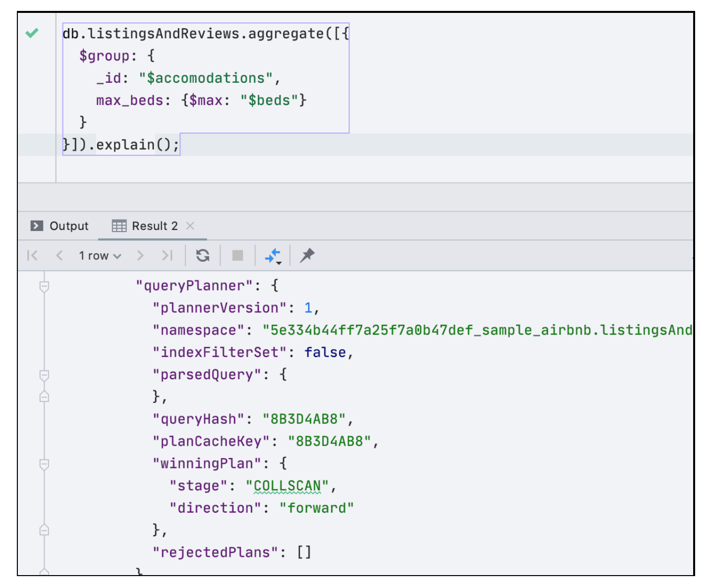Collapse the winningPlan node
Image resolution: width=711 pixels, height=588 pixels.
pos(44,464)
